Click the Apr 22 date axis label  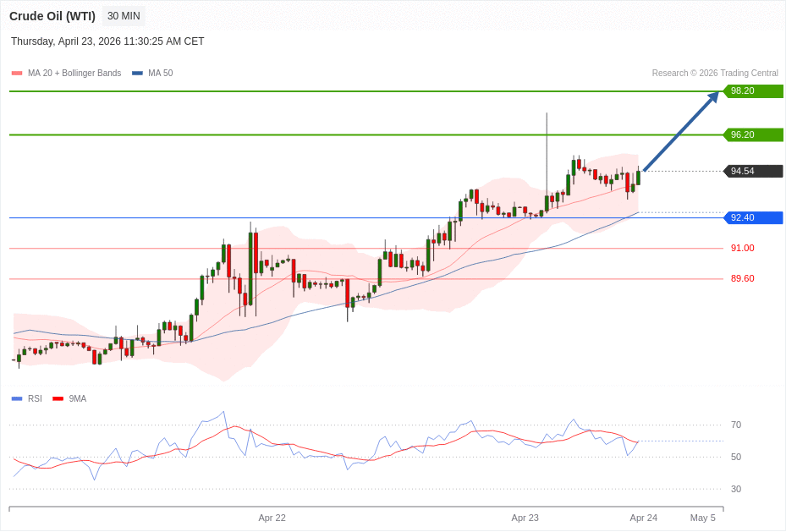point(272,518)
